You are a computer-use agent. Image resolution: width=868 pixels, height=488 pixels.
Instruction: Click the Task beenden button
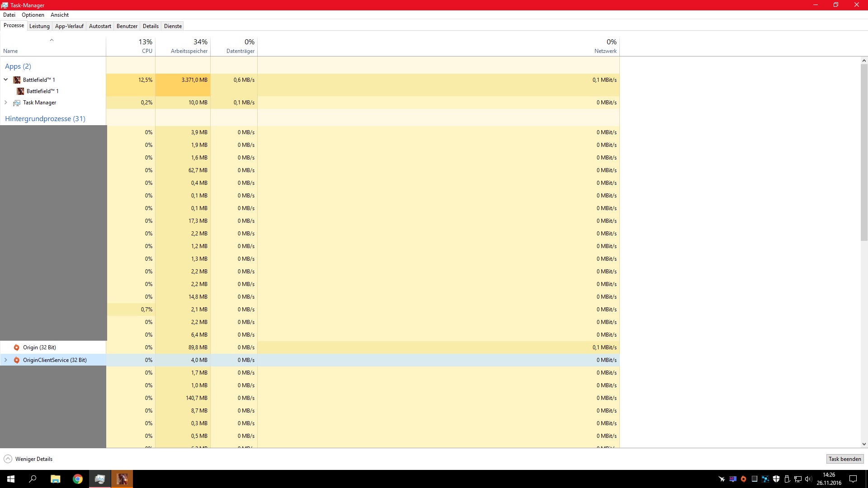[844, 459]
